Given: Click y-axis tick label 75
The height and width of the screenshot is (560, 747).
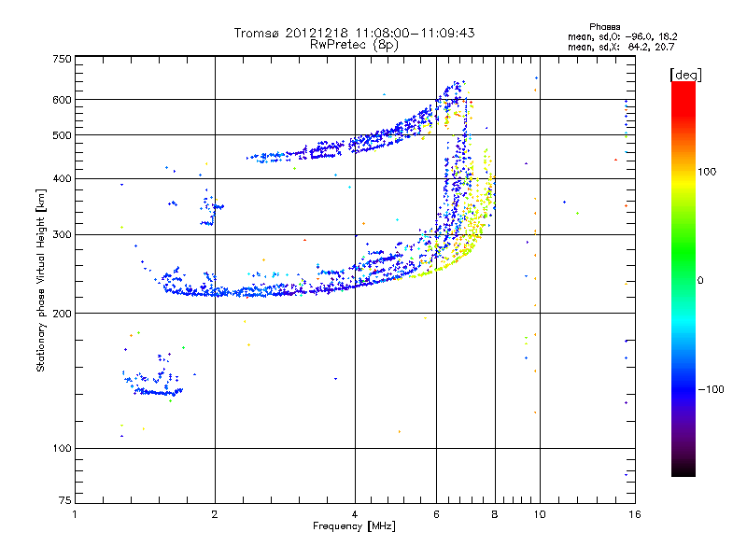Looking at the screenshot, I should (65, 500).
